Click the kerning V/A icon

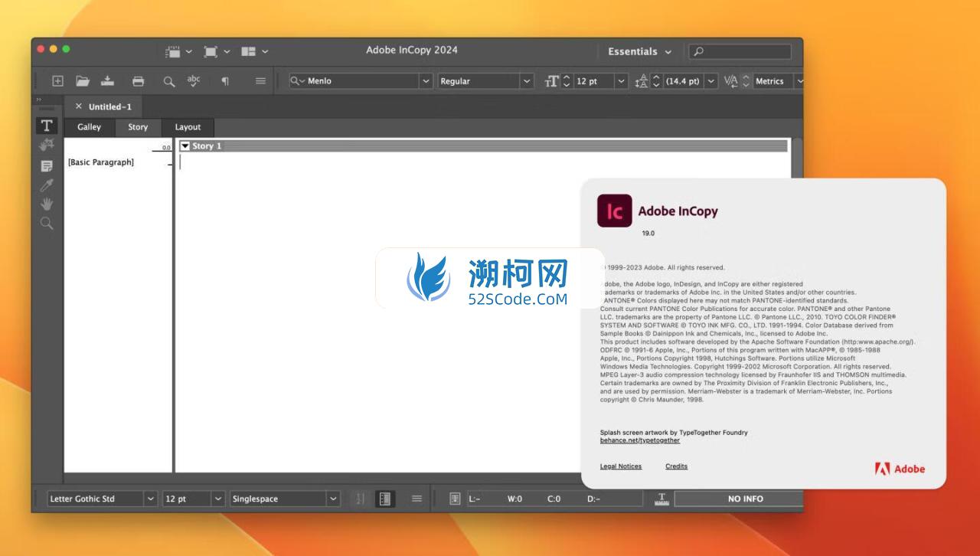(x=731, y=81)
